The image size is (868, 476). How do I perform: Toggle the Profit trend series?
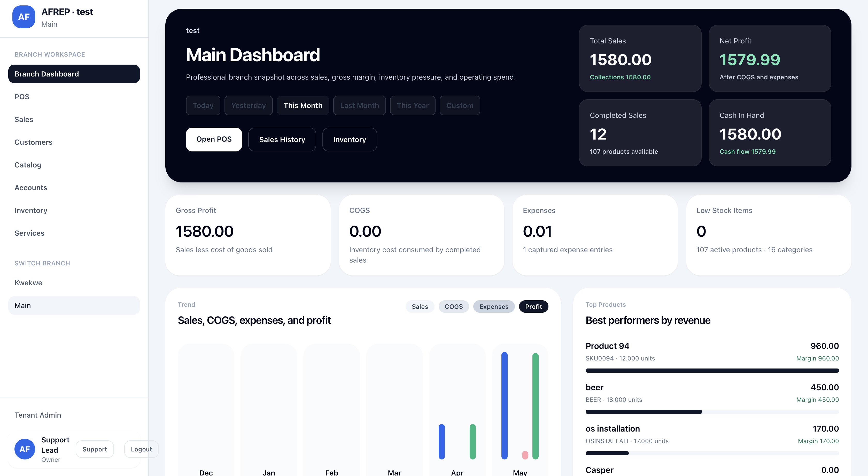pos(533,306)
